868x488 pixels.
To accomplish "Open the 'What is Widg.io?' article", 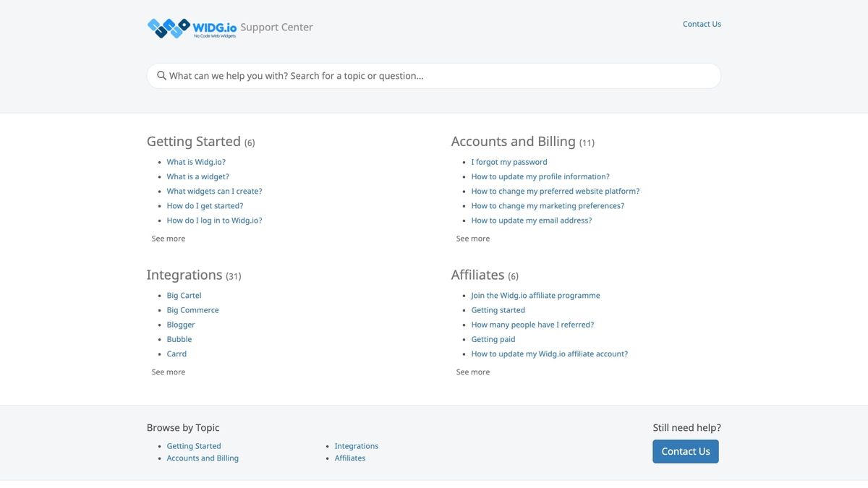I will tap(195, 161).
